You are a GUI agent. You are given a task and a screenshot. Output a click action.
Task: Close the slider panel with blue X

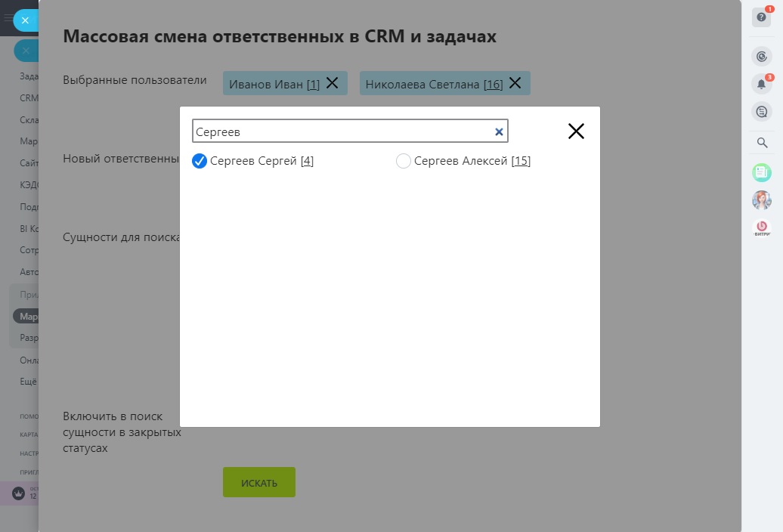[x=25, y=20]
